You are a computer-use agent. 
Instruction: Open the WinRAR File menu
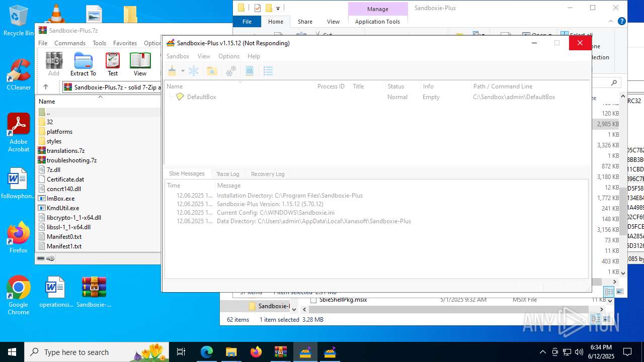(43, 43)
